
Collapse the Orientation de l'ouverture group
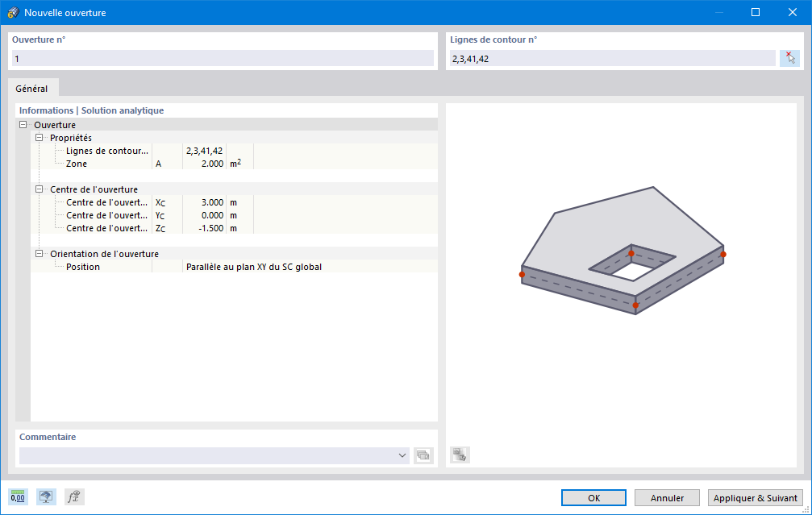click(39, 254)
